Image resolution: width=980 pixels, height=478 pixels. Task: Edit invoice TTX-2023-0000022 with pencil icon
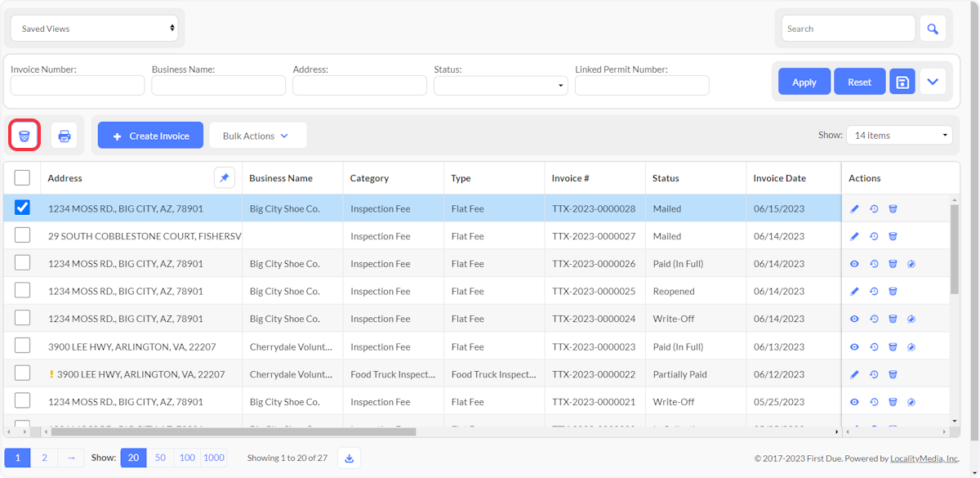click(855, 374)
